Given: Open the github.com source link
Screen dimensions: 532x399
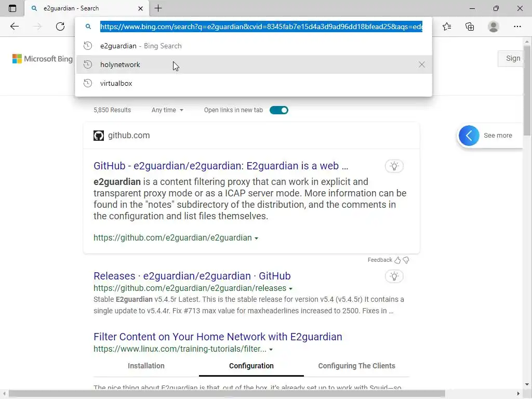Looking at the screenshot, I should 129,136.
